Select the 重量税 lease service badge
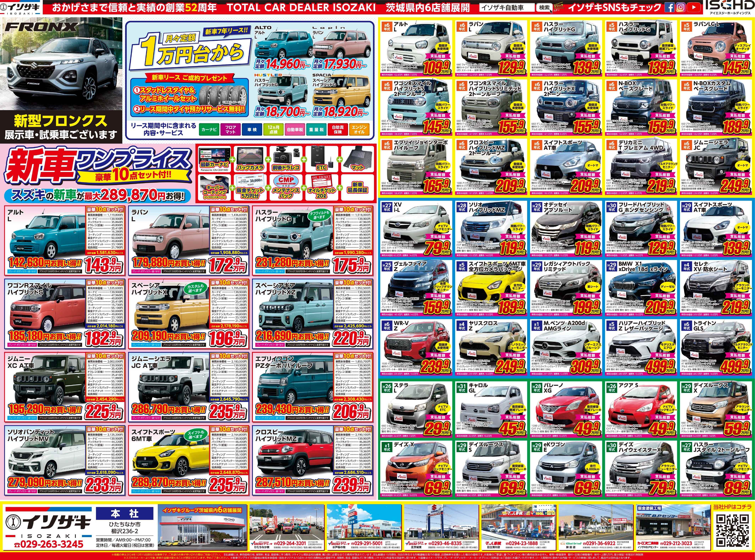Viewport: 755px width, 560px height. click(316, 130)
